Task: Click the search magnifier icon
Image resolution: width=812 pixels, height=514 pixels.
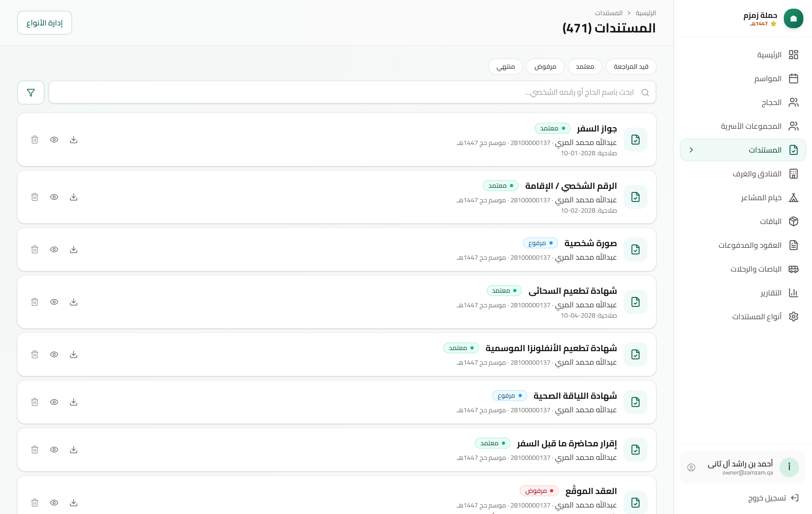Action: point(645,92)
